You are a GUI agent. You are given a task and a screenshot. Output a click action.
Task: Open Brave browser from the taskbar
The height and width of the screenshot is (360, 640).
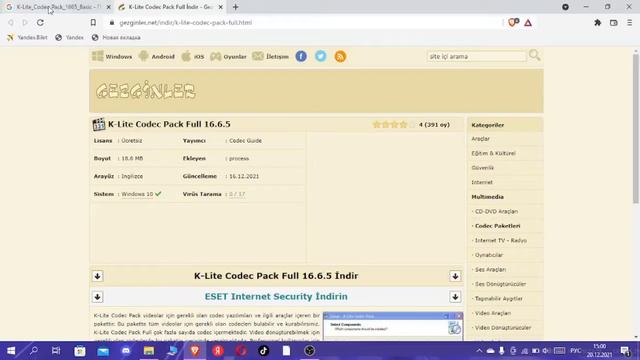195,351
